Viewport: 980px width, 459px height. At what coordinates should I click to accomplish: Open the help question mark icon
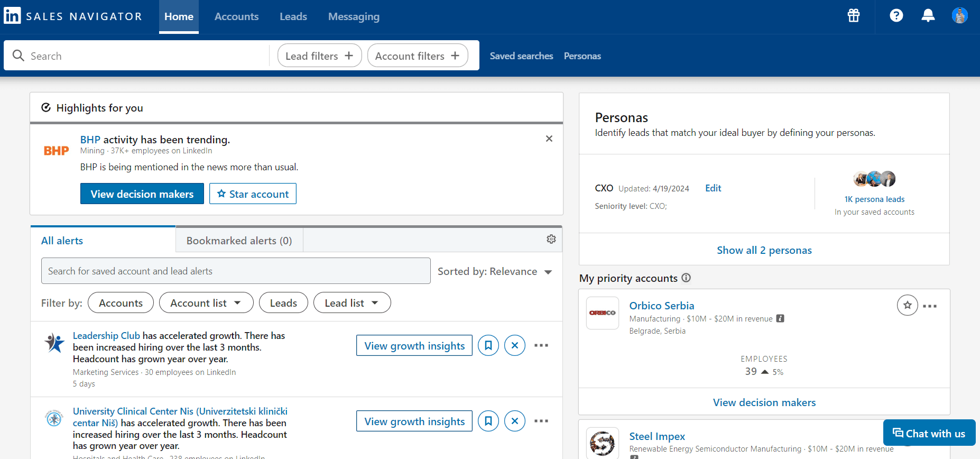pos(896,15)
